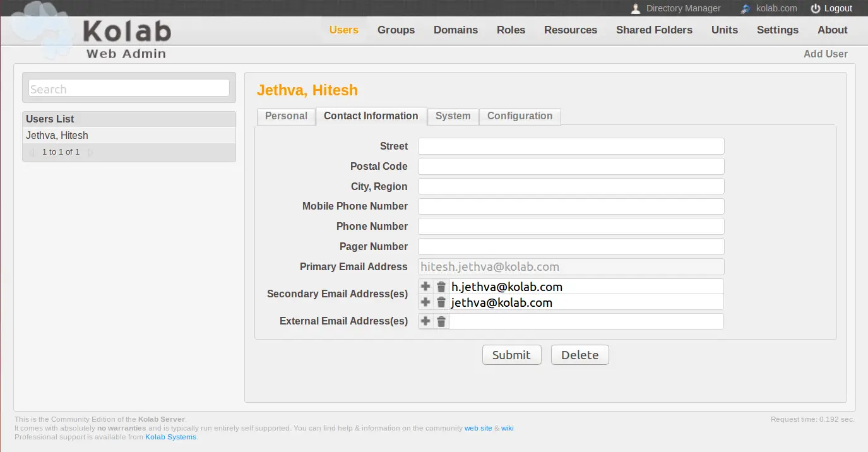This screenshot has width=868, height=452.
Task: Click the h.jethva@kolab.com email field
Action: click(586, 287)
